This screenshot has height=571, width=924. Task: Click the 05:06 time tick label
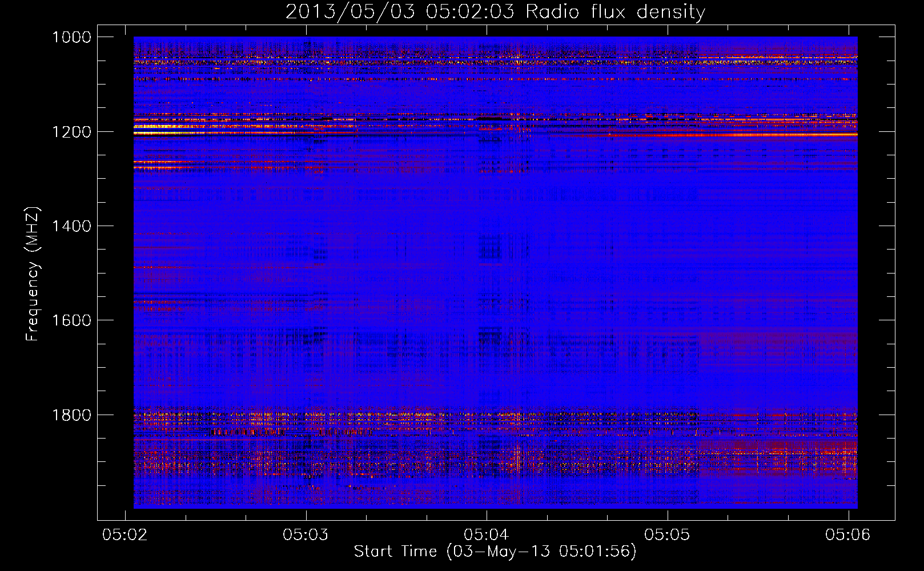(848, 534)
